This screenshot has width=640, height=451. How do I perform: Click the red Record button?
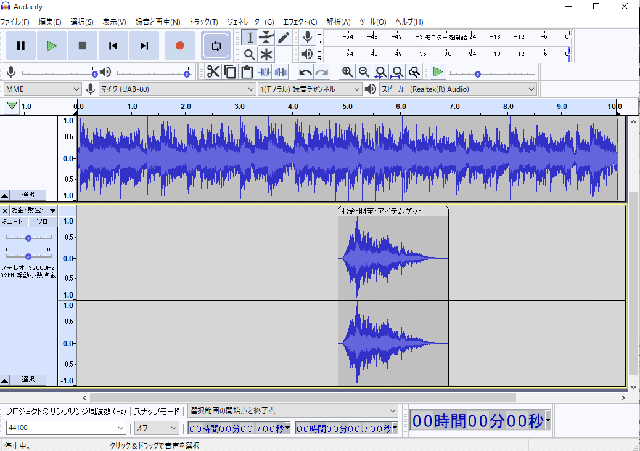[180, 45]
